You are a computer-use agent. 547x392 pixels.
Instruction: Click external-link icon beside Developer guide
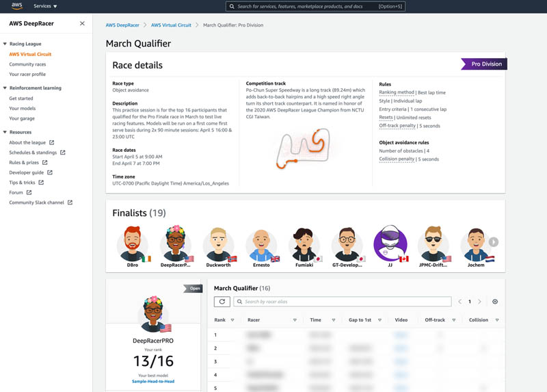(50, 172)
